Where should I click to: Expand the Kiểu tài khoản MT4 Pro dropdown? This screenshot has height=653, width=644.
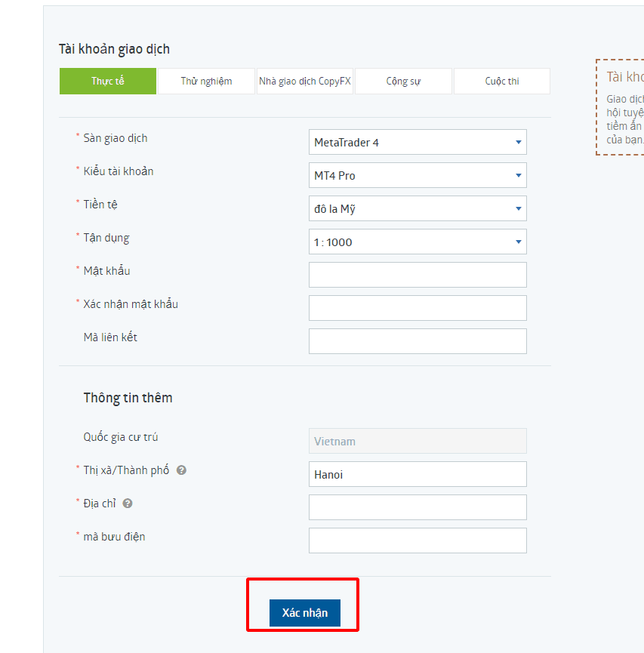[x=418, y=175]
